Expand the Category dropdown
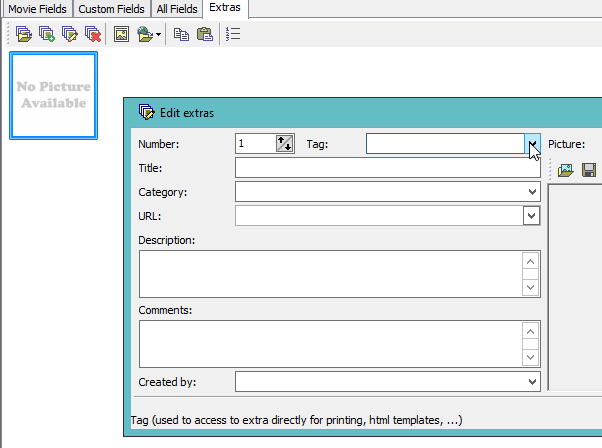Viewport: 602px width, 448px height. pyautogui.click(x=532, y=191)
